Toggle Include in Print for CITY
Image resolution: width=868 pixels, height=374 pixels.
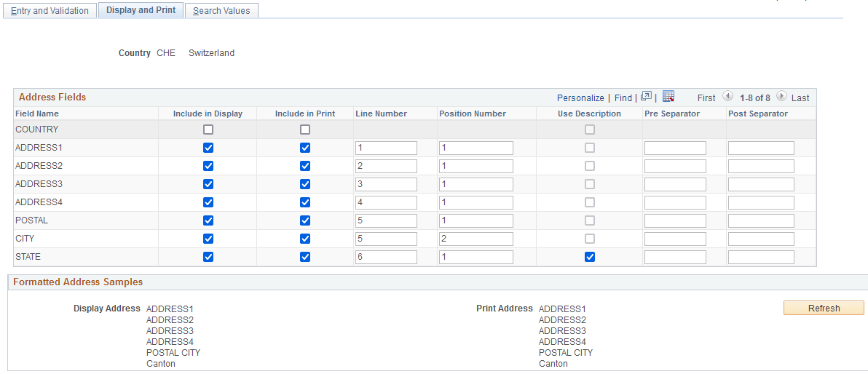(305, 239)
